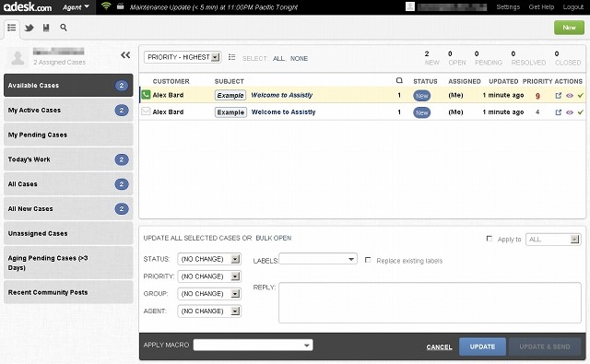Preview second case with eye icon
Viewport: 590px width, 364px height.
click(570, 112)
